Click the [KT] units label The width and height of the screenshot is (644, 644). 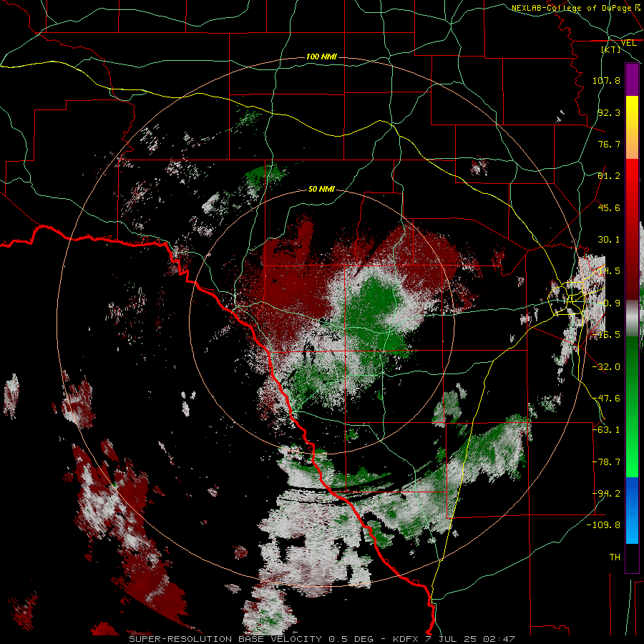point(611,49)
